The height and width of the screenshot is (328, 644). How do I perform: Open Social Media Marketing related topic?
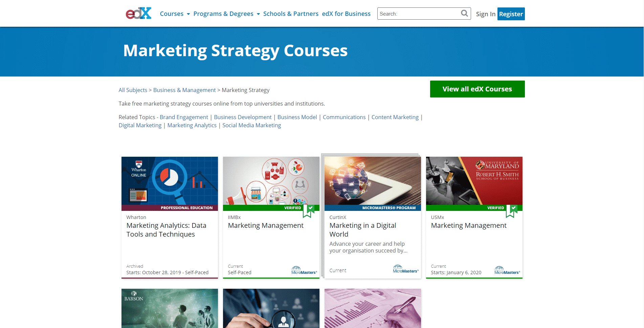251,125
